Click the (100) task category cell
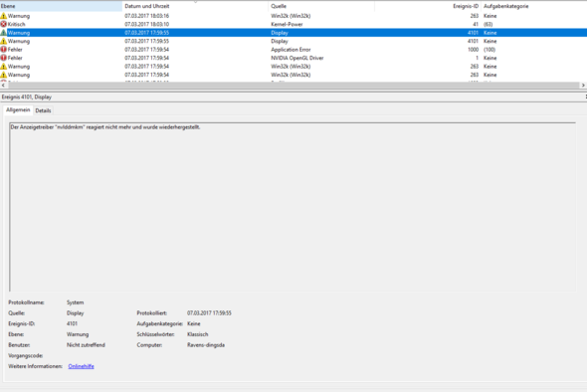The width and height of the screenshot is (587, 392). pos(489,50)
